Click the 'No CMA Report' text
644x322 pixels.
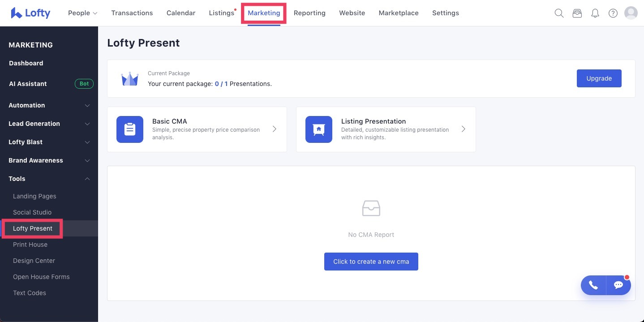click(371, 235)
